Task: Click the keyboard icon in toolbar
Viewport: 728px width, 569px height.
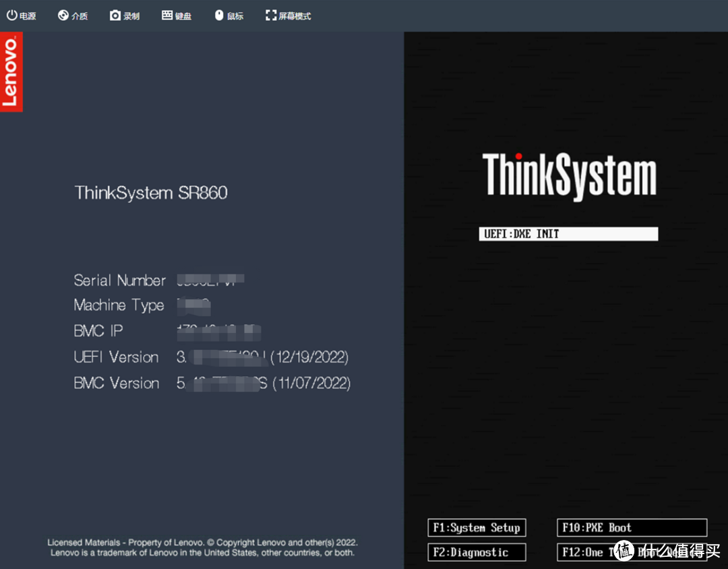Action: pyautogui.click(x=167, y=16)
